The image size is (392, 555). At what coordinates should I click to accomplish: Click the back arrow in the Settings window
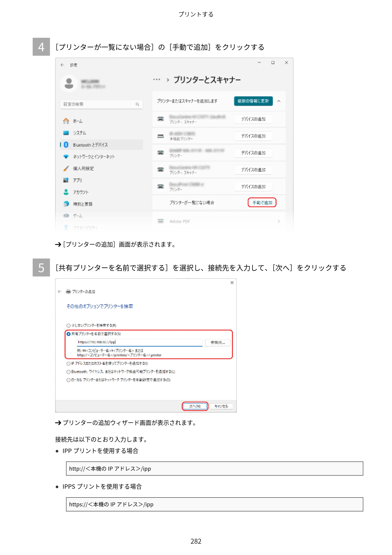[62, 65]
